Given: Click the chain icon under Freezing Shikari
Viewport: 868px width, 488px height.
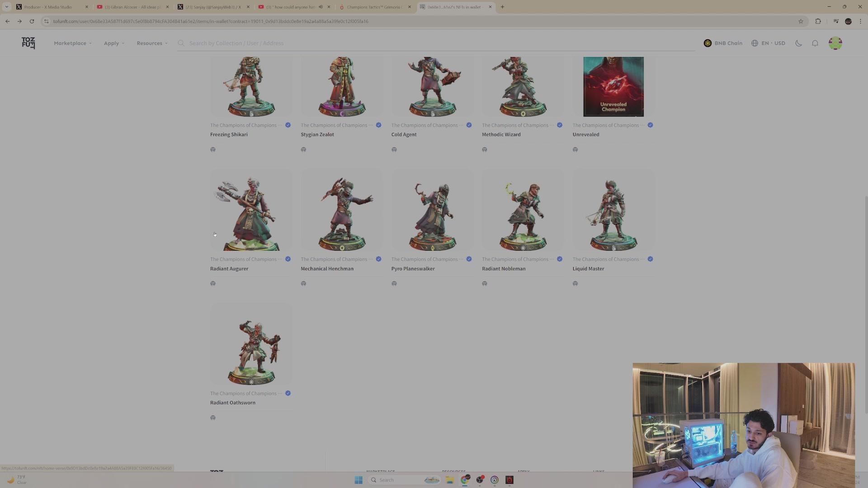Looking at the screenshot, I should 213,150.
